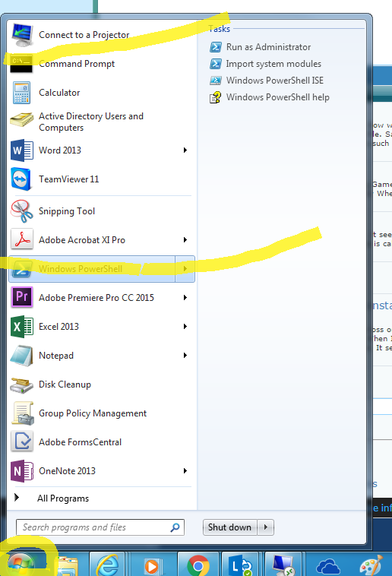Open Lync from the taskbar

point(239,565)
